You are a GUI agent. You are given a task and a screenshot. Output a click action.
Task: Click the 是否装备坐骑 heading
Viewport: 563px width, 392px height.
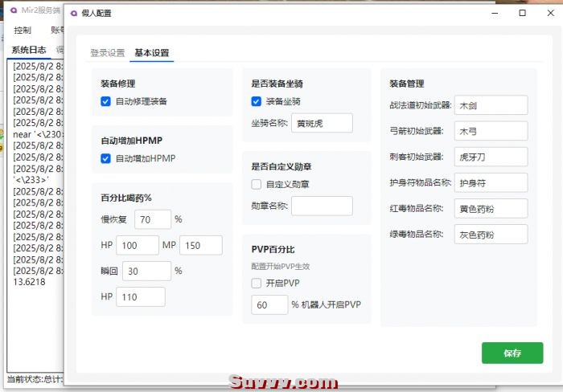[277, 84]
